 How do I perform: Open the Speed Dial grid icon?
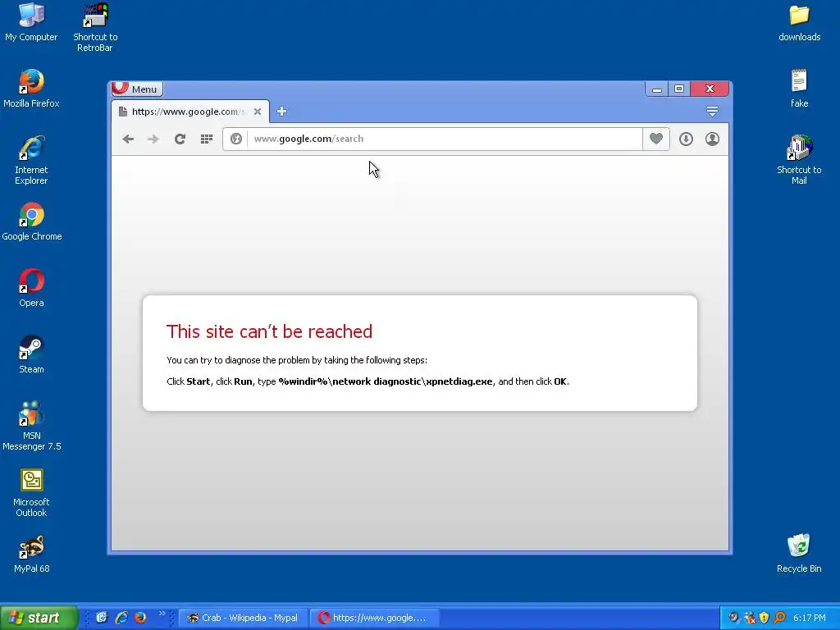[x=206, y=139]
